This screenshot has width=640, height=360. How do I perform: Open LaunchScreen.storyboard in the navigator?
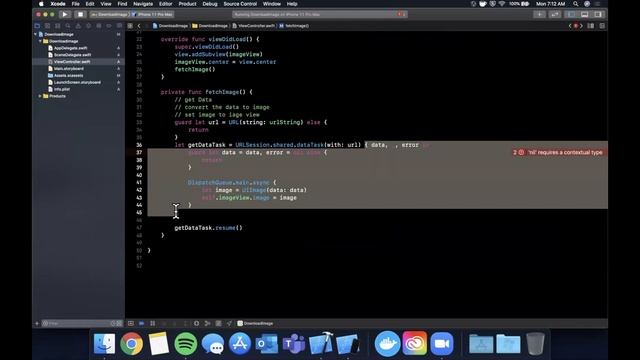(77, 82)
